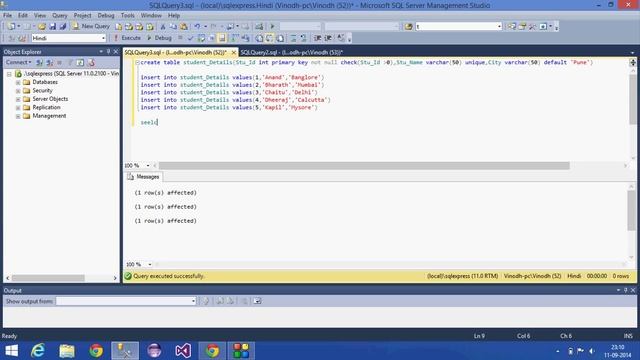Click the Cancel Executing Query icon
This screenshot has width=640, height=360.
click(180, 38)
